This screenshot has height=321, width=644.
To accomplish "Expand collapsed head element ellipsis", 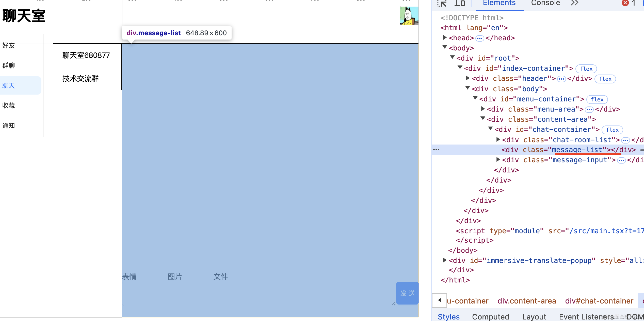I will pos(479,38).
